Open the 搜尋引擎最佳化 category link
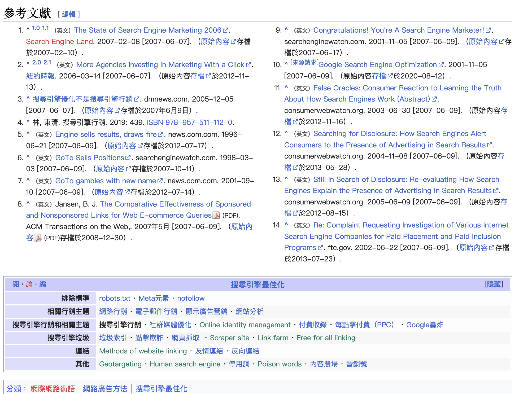Viewport: 532px width, 394px height. coord(161,389)
